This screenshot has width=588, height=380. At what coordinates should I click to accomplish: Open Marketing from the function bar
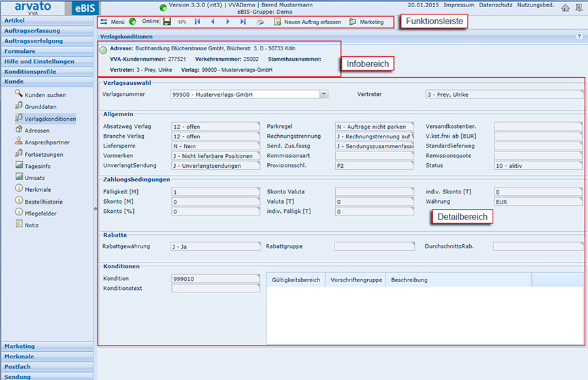point(367,22)
